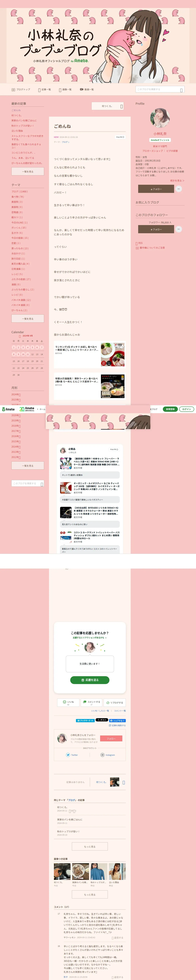This screenshot has width=196, height=980.
Task: Expand the 2018年 monthly archive
Action: (x=16, y=426)
